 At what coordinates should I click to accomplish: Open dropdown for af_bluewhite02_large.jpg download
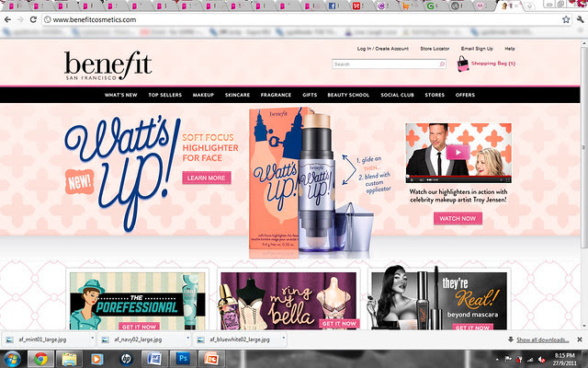click(x=284, y=339)
